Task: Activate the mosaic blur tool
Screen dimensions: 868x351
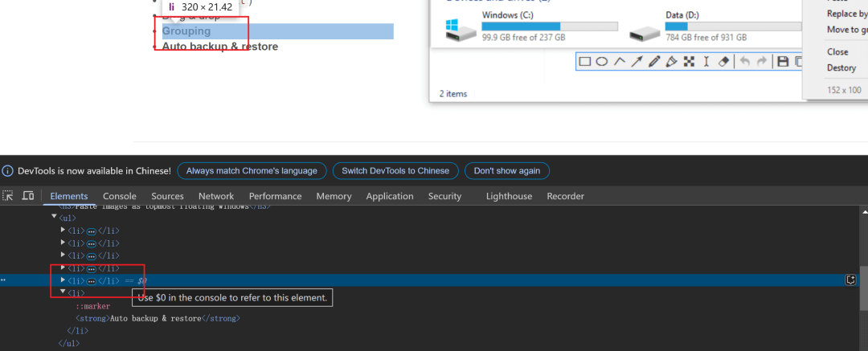Action: (x=689, y=62)
